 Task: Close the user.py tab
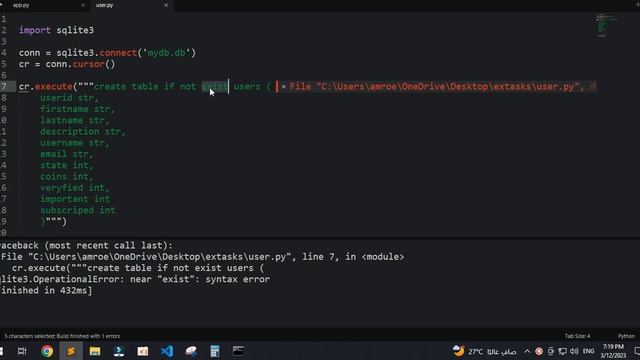coord(166,5)
